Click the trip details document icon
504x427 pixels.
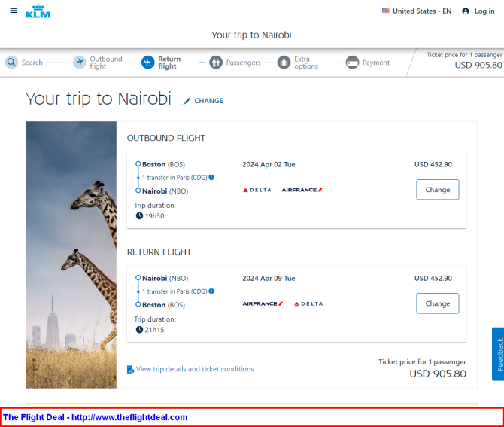point(130,370)
